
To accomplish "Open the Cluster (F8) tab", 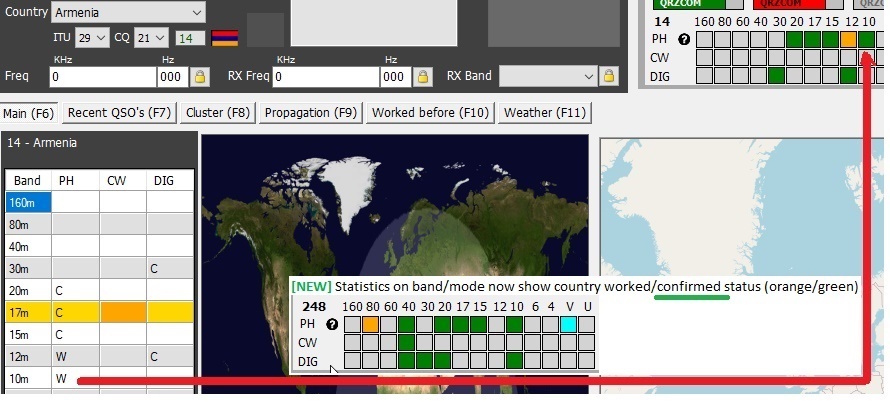I will pos(218,112).
